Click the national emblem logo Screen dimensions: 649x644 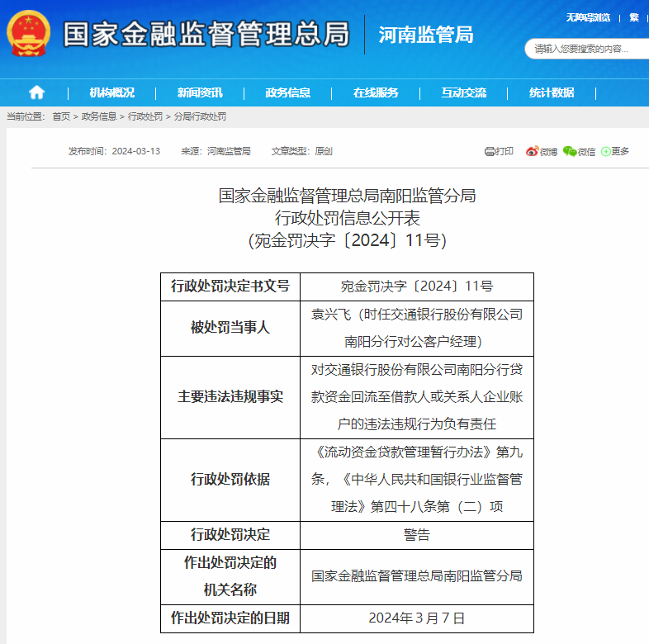click(x=29, y=34)
